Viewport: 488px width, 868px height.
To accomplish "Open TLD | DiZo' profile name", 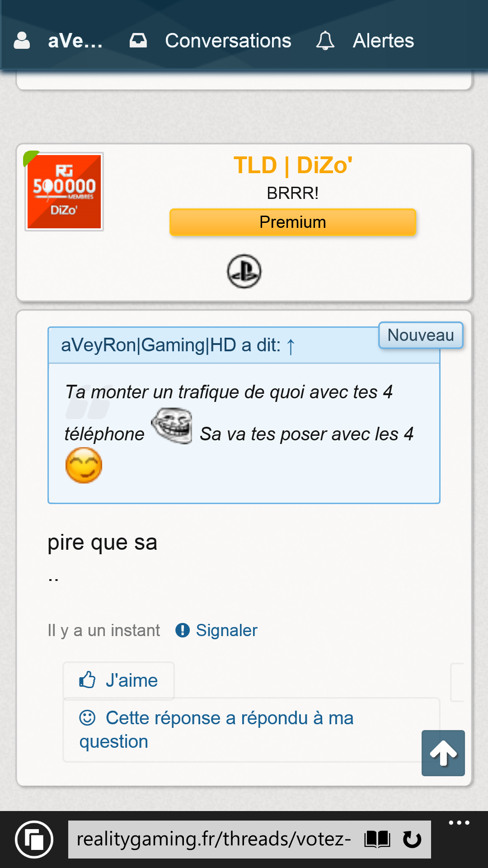I will tap(293, 165).
